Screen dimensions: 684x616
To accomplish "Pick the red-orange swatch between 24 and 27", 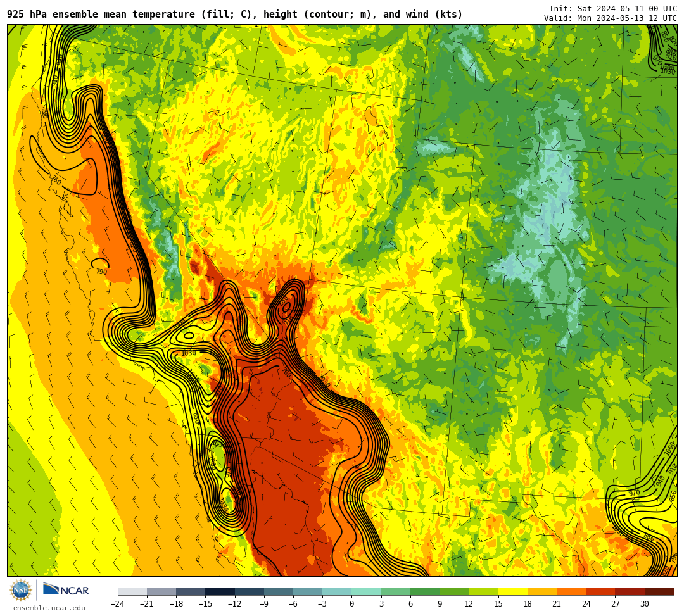I will pyautogui.click(x=600, y=591).
